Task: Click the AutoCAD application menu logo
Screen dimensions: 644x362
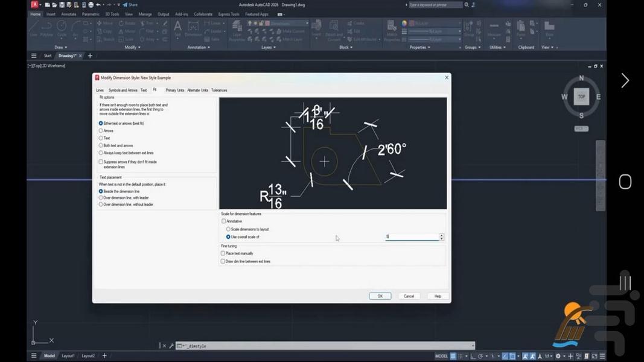Action: [34, 5]
